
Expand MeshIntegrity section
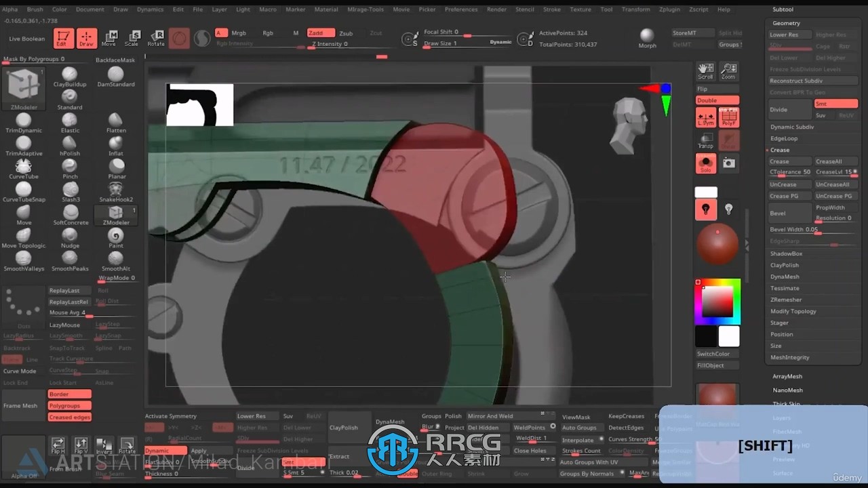(790, 357)
